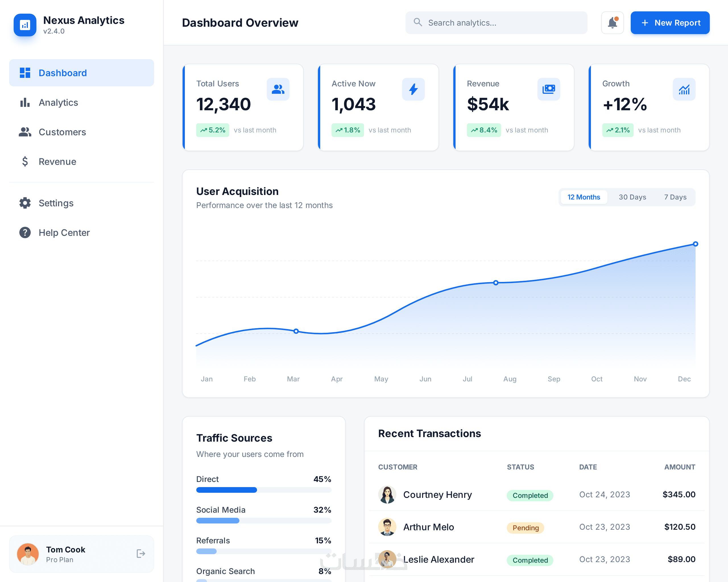
Task: Go to Customers in the sidebar
Action: (x=62, y=132)
